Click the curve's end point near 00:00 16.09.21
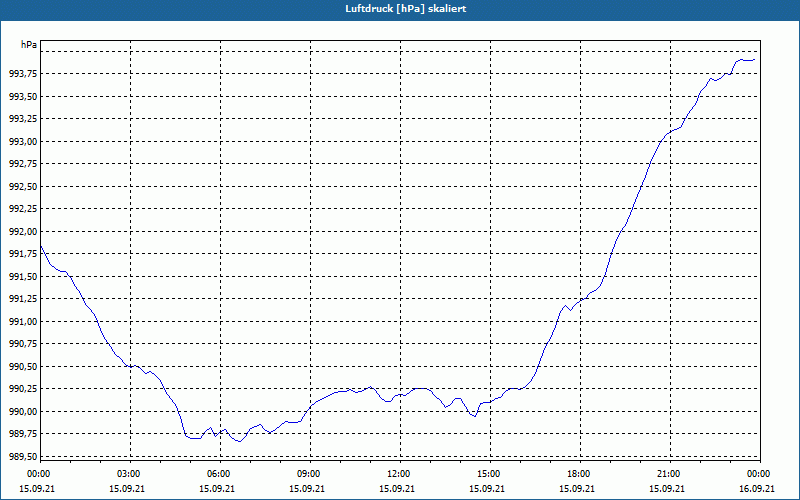The width and height of the screenshot is (800, 500). (x=754, y=60)
